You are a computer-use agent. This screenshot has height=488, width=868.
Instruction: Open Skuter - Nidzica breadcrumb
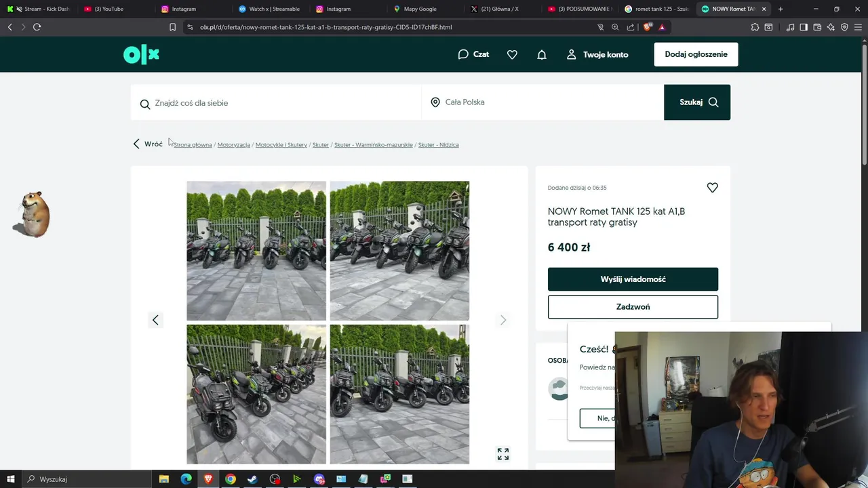pyautogui.click(x=439, y=145)
